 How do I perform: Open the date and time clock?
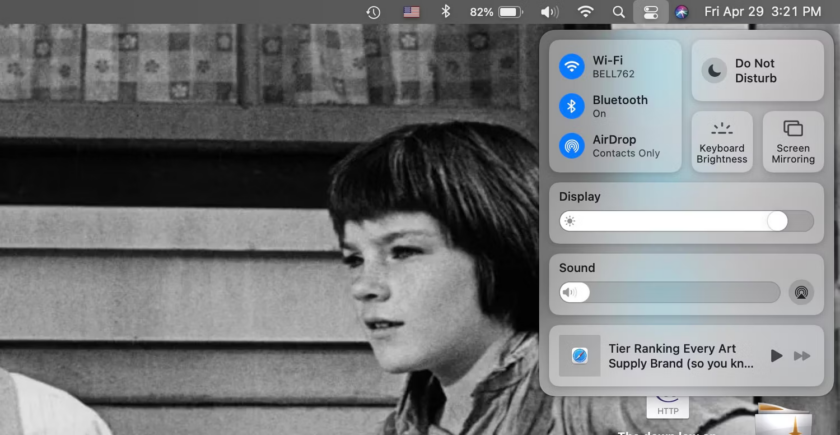click(x=762, y=11)
